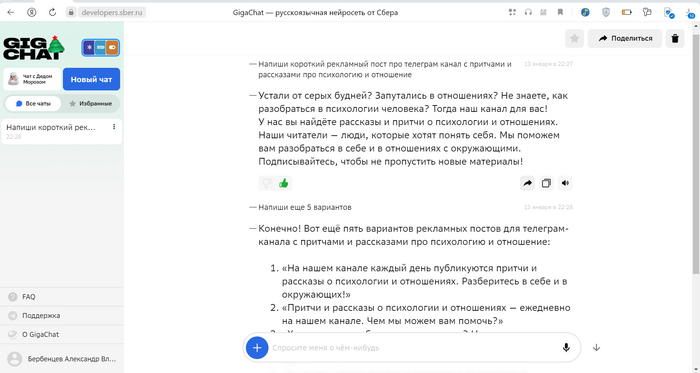Go back using the browser arrow
The image size is (700, 373).
pos(11,12)
